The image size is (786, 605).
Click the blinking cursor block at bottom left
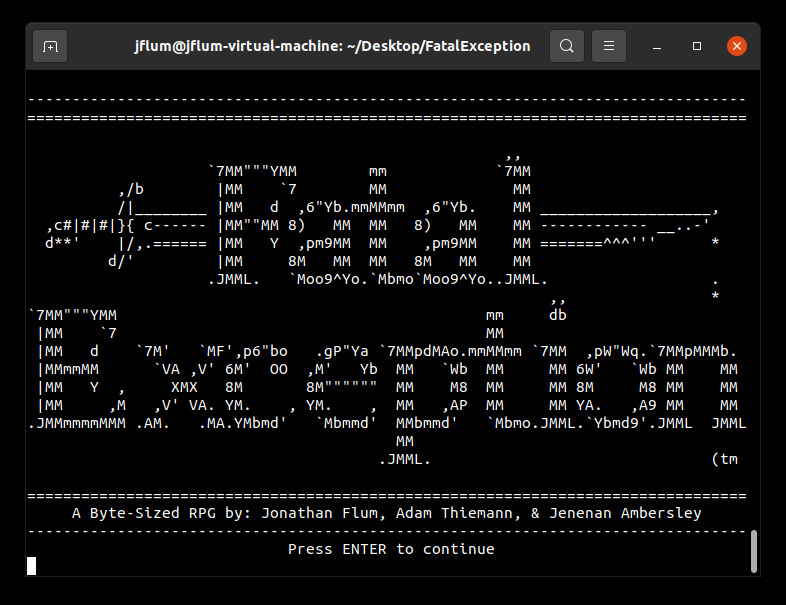click(x=32, y=566)
